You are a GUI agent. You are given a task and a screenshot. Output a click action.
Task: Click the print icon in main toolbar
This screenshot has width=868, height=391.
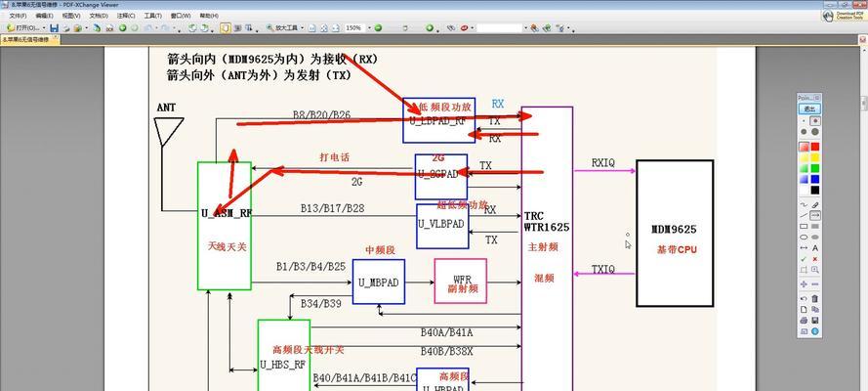point(65,27)
